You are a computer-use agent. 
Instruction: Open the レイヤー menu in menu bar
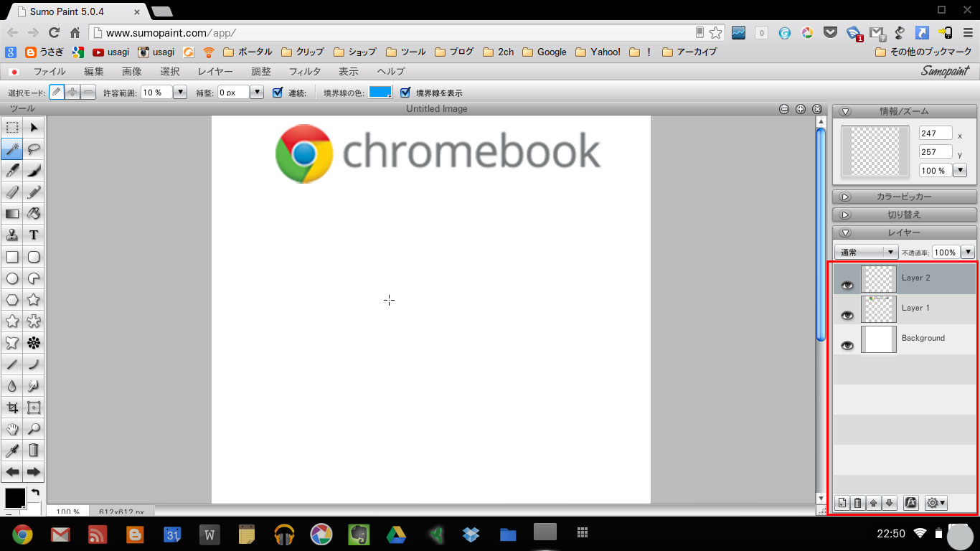point(215,72)
